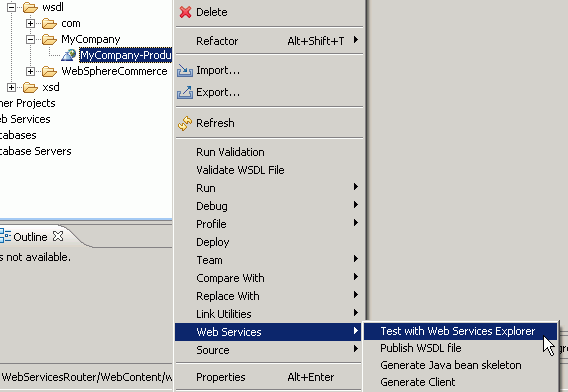The height and width of the screenshot is (392, 568).
Task: Expand the com folder node
Action: point(30,24)
